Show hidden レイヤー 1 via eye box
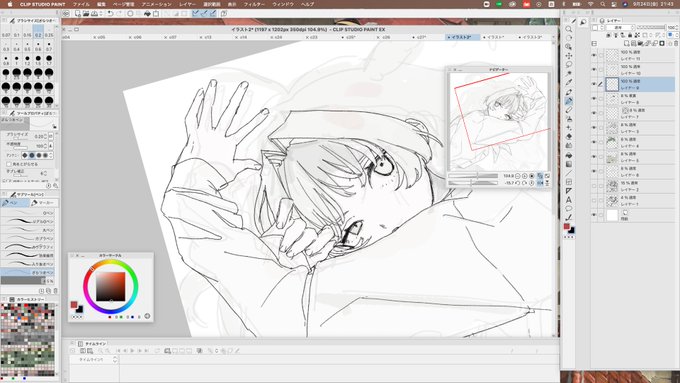680x383 pixels. [x=594, y=200]
